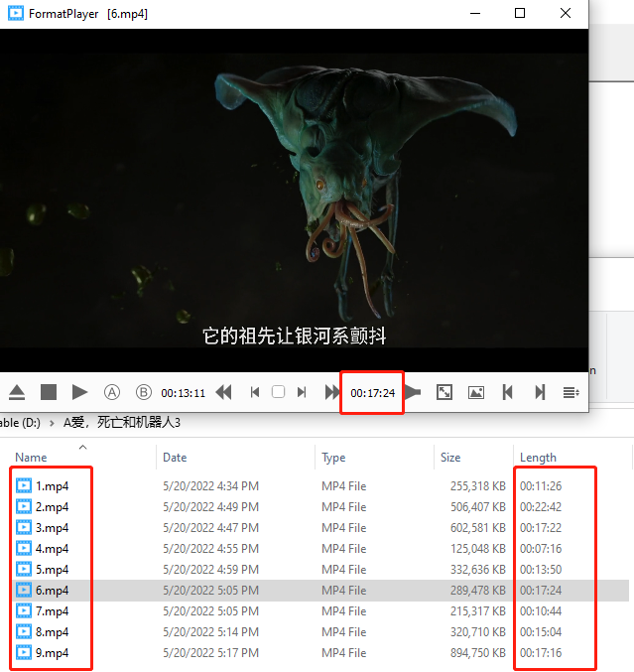Fast forward with double right arrows

pos(332,392)
